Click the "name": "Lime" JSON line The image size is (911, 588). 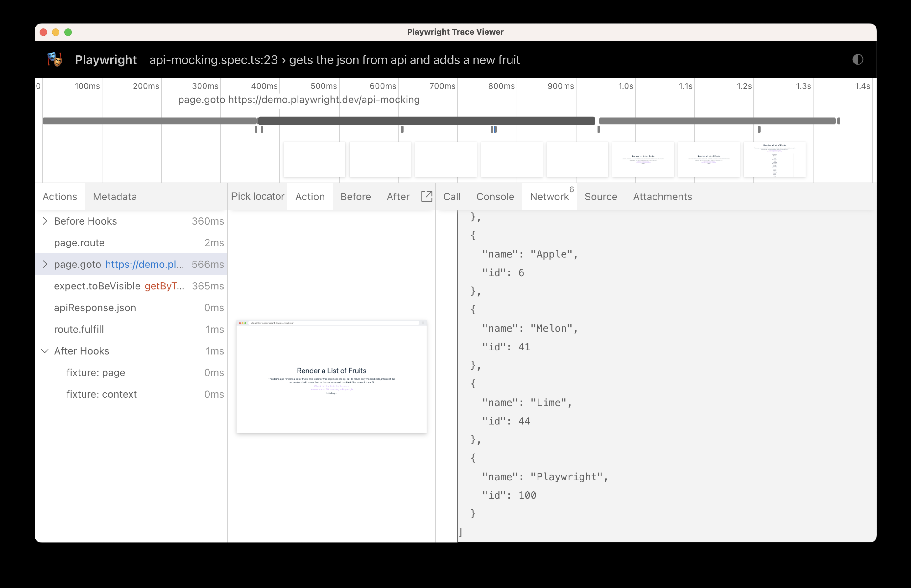[527, 402]
